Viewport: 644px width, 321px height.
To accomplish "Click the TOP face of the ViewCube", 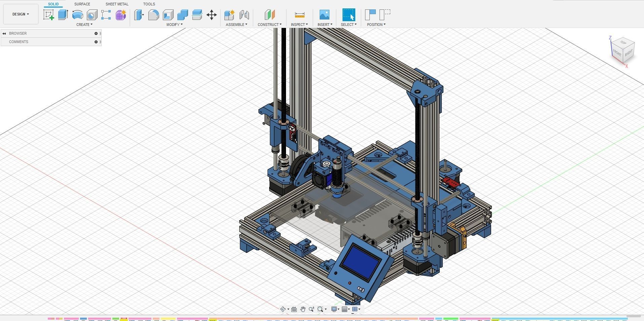I will tap(623, 42).
